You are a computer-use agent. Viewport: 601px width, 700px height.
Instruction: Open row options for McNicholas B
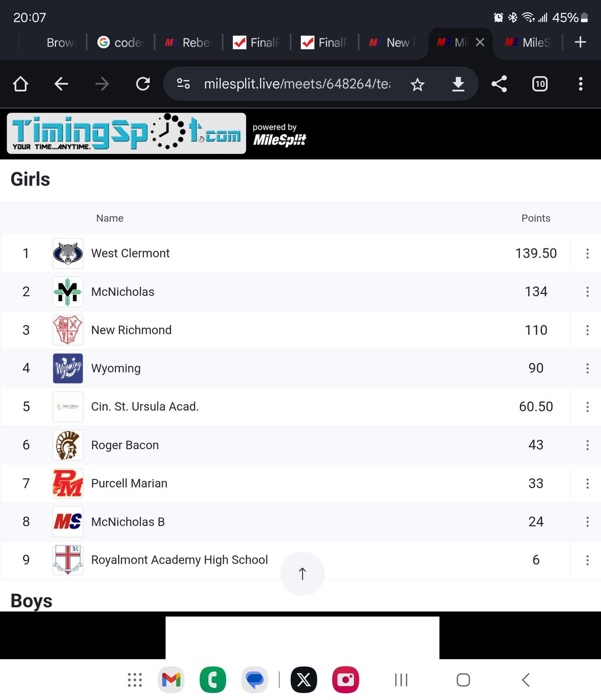tap(587, 521)
